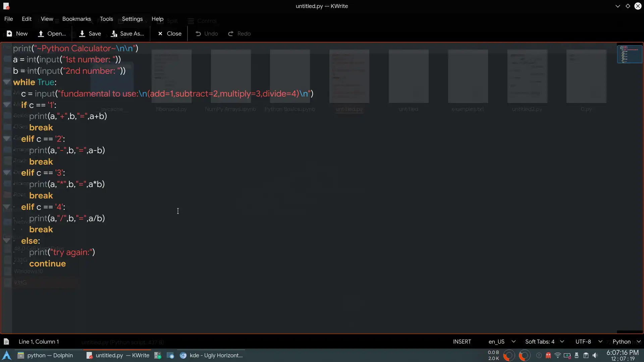Click the Redo toolbar icon
Image resolution: width=644 pixels, height=362 pixels.
231,34
